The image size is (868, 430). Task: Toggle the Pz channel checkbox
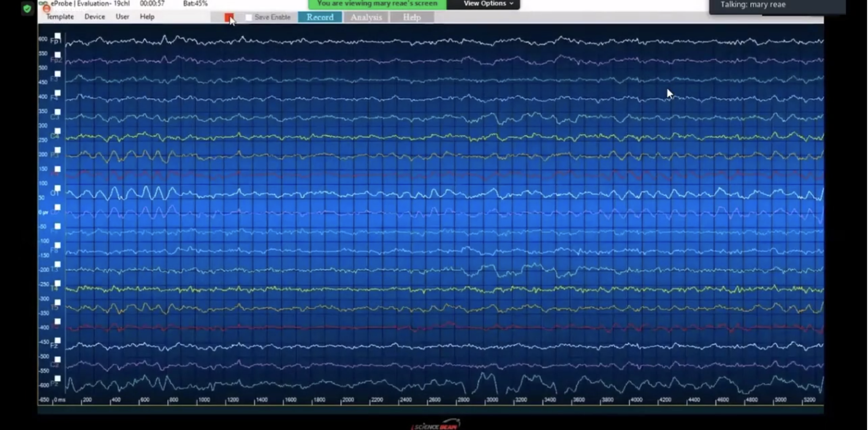pos(58,378)
